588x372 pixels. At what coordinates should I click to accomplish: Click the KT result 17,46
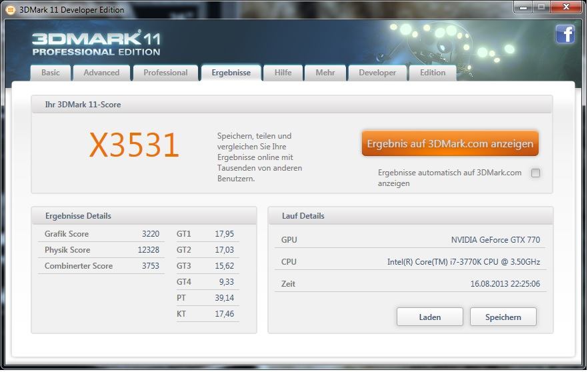coord(224,314)
